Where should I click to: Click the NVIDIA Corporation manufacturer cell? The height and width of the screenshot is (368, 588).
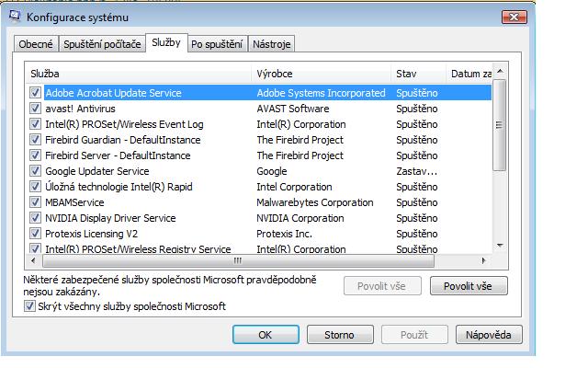click(300, 218)
